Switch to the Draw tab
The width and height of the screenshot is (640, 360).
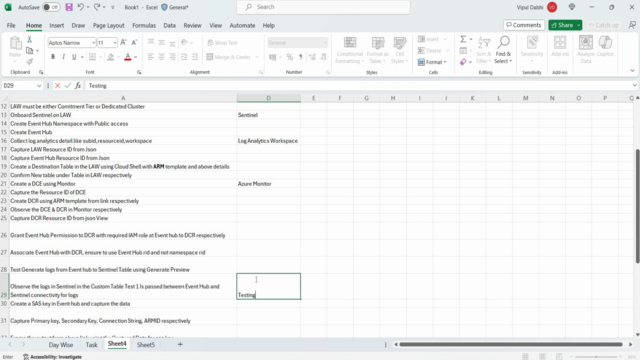pos(78,25)
